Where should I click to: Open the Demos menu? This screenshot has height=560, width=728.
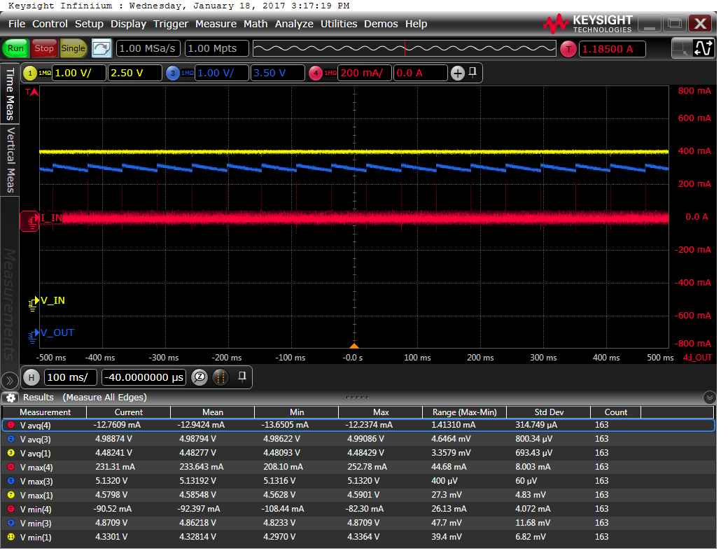[381, 24]
